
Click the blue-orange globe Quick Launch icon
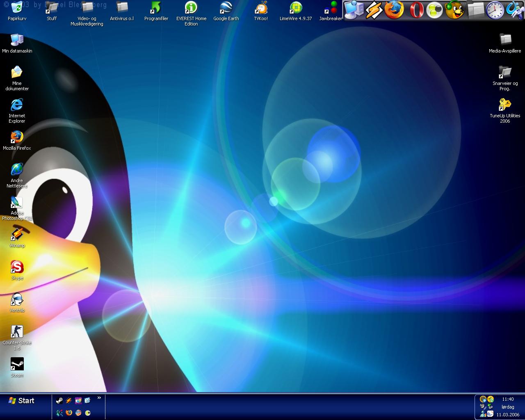(x=78, y=413)
